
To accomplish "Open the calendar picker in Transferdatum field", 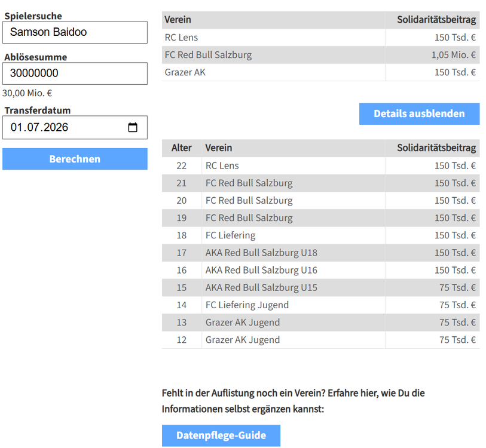I will point(133,127).
